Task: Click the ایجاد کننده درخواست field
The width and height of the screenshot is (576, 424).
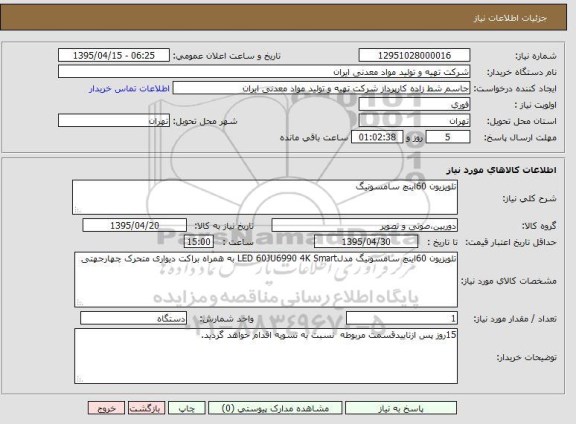Action: tap(321, 88)
